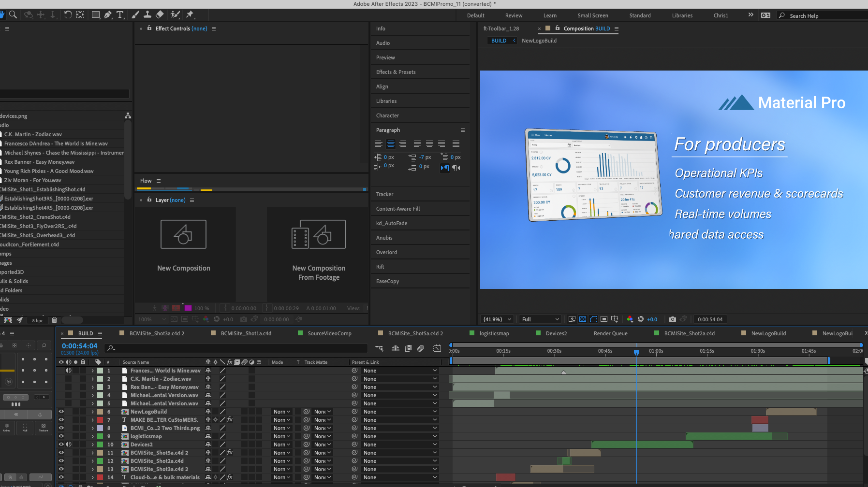Expand layer 1 Frances... World Is Mine.wav
The height and width of the screenshot is (487, 868).
pyautogui.click(x=92, y=371)
